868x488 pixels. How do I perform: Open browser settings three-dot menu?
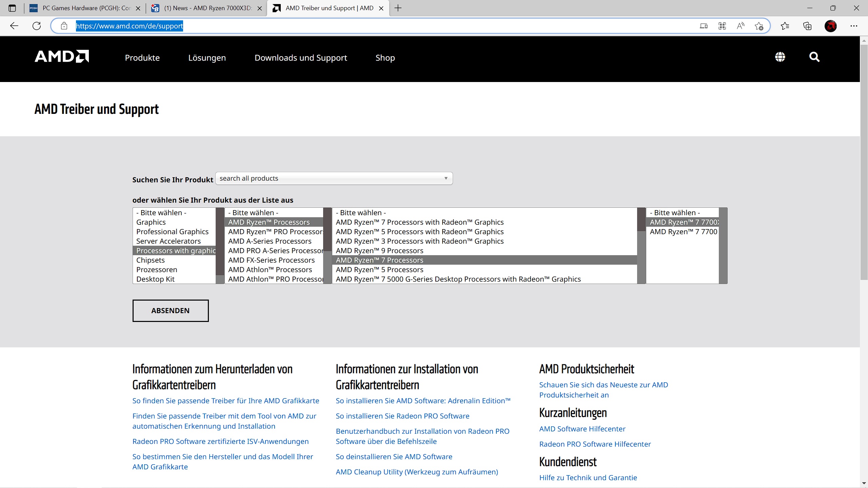(x=853, y=26)
